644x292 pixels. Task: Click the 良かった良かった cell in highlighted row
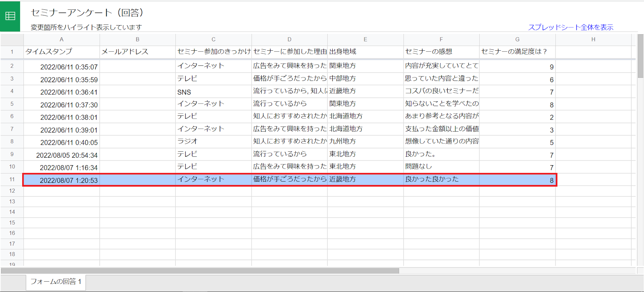click(441, 180)
